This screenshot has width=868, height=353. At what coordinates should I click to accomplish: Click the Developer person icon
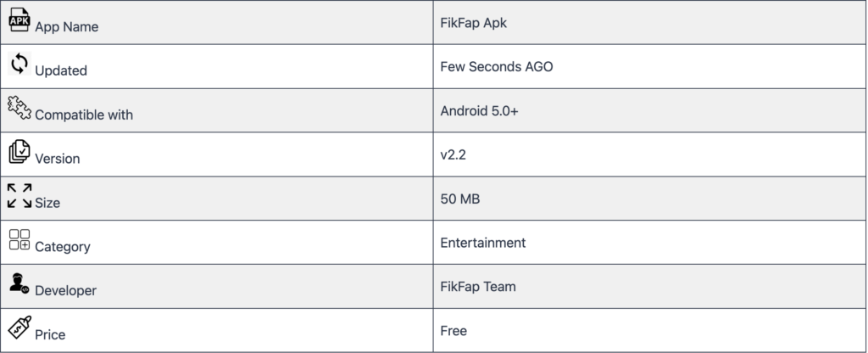pyautogui.click(x=19, y=284)
